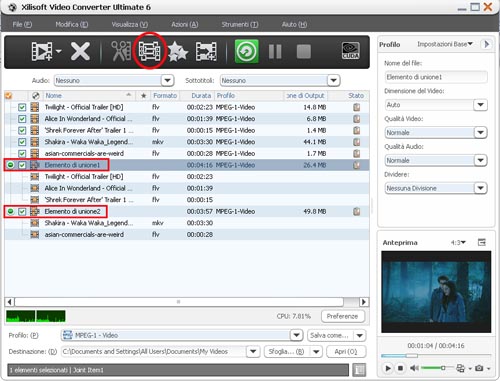The width and height of the screenshot is (500, 381).
Task: Open the Sfoglia dropdown arrow
Action: (x=316, y=351)
